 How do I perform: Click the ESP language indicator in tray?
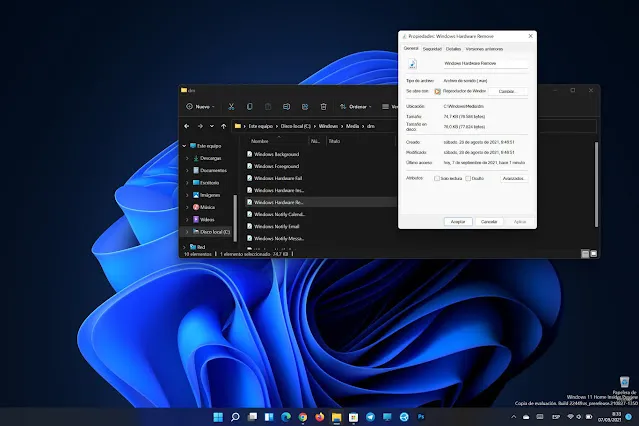(x=556, y=417)
